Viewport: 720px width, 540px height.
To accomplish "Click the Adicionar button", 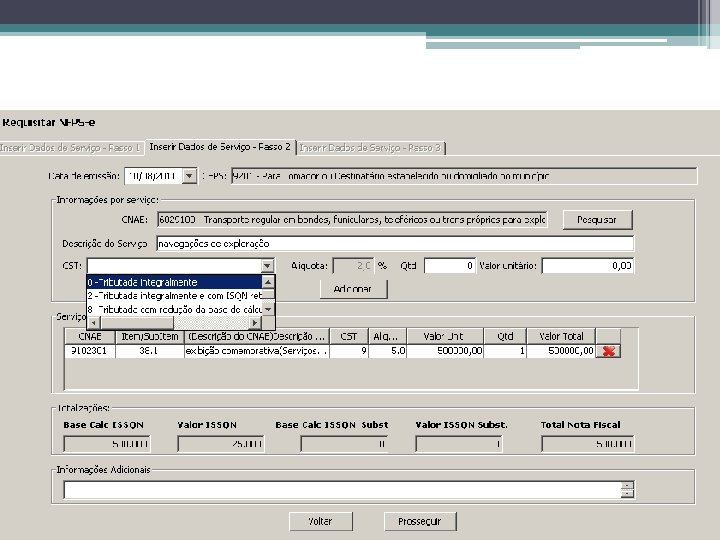I will click(353, 289).
